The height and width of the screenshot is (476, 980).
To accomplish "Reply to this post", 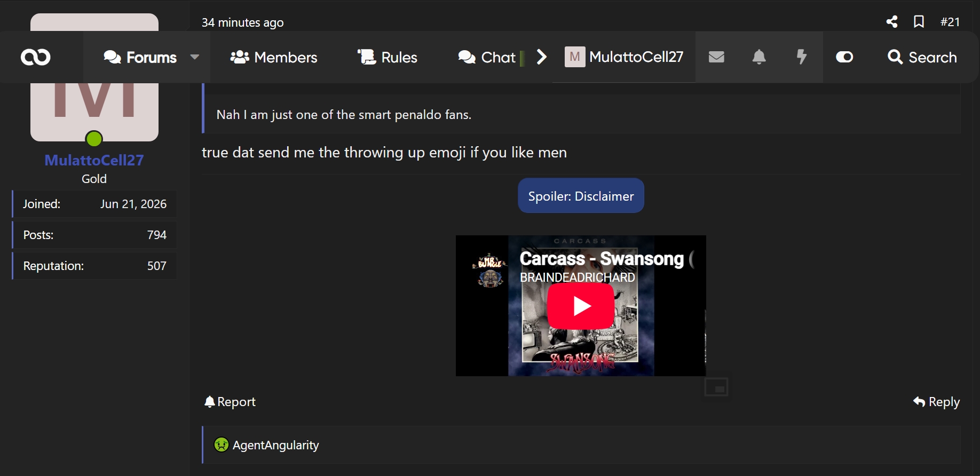I will [936, 402].
